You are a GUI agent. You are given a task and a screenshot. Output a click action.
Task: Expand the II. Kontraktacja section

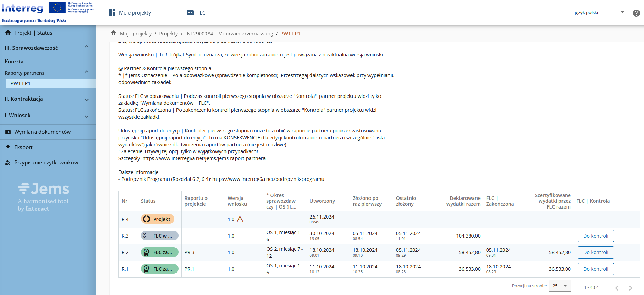(87, 100)
